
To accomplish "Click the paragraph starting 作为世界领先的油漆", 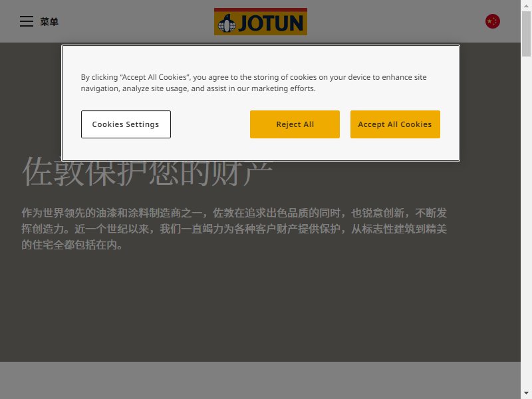I will coord(234,229).
